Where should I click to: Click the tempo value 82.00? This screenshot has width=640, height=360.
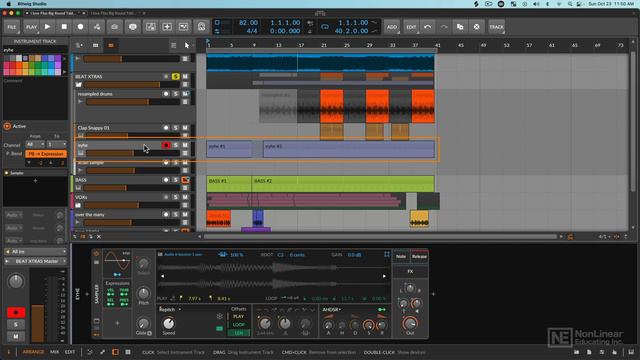248,23
